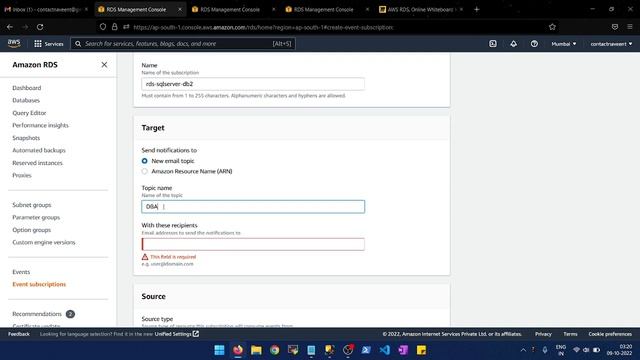The height and width of the screenshot is (360, 640).
Task: Open the Pocket save icon in toolbar
Action: (x=615, y=27)
